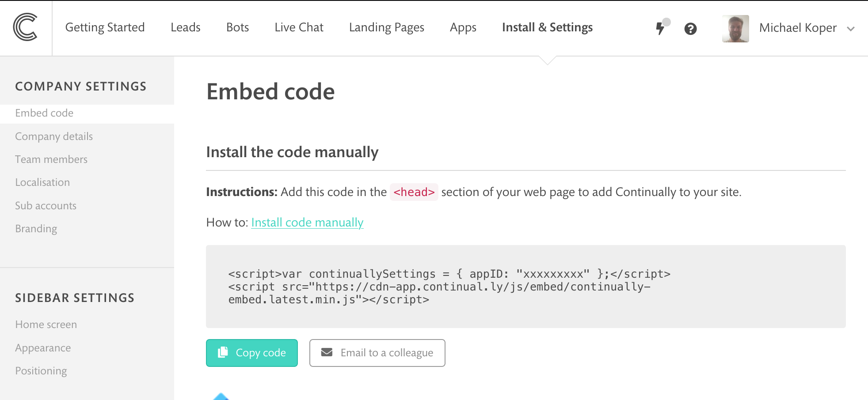Click Michael Koper's profile avatar

[735, 28]
